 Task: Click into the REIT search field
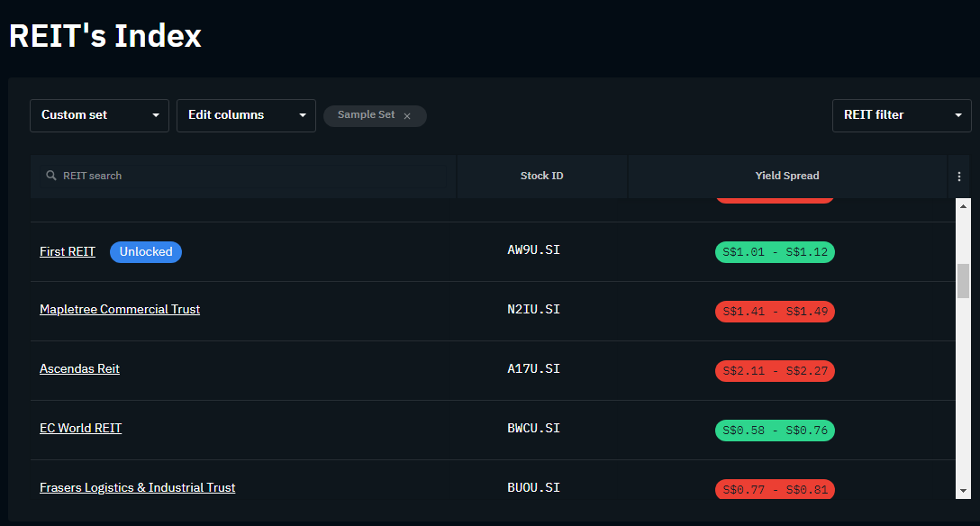(244, 177)
